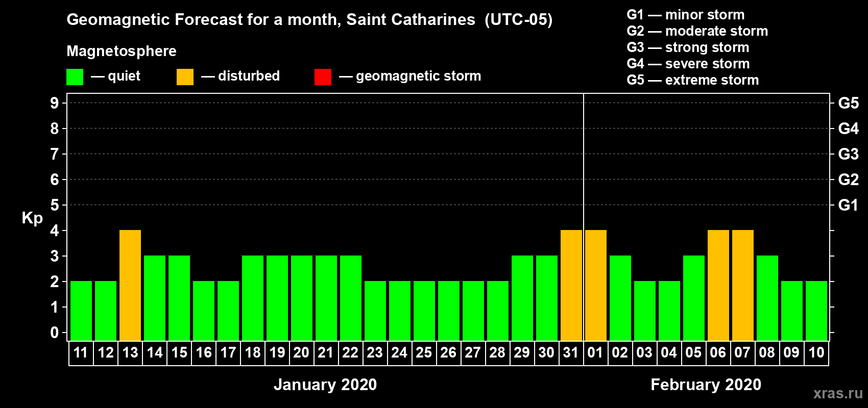Viewport: 868px width, 408px height.
Task: Click the green bar for January 14
Action: [x=155, y=298]
